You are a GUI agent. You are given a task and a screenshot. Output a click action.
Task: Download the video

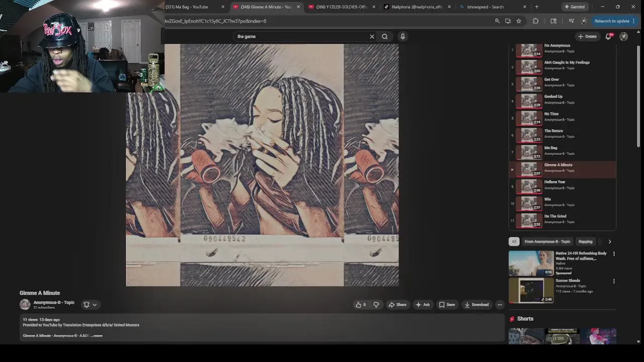click(x=477, y=305)
